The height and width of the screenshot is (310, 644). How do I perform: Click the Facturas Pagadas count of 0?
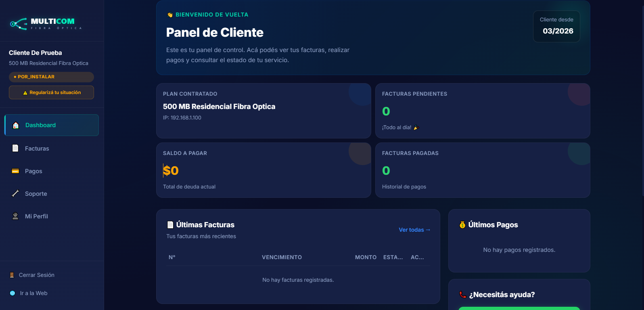[x=386, y=170]
